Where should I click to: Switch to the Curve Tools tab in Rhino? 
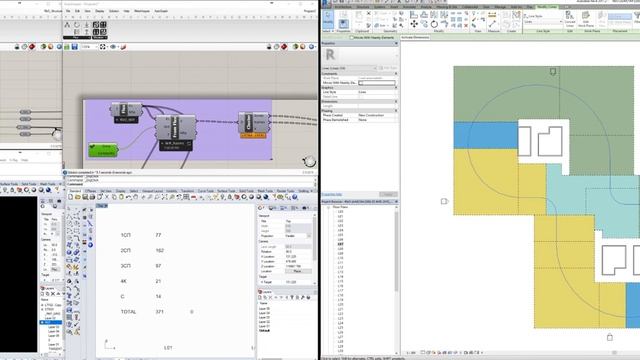click(x=205, y=191)
